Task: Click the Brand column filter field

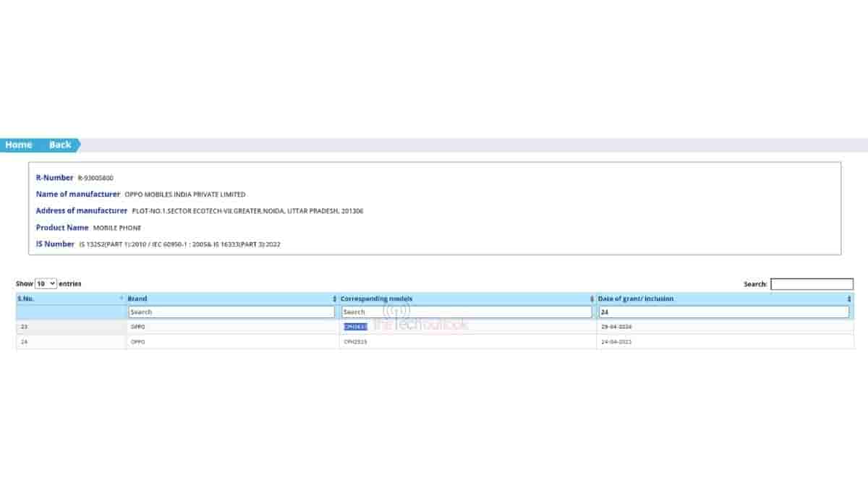Action: 231,312
